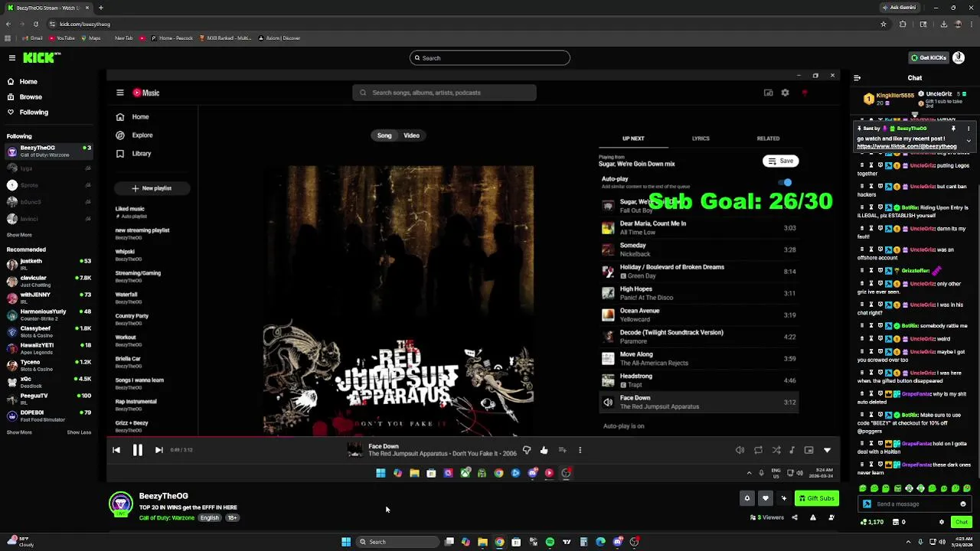
Task: Open the RELATED tab
Action: click(x=768, y=139)
